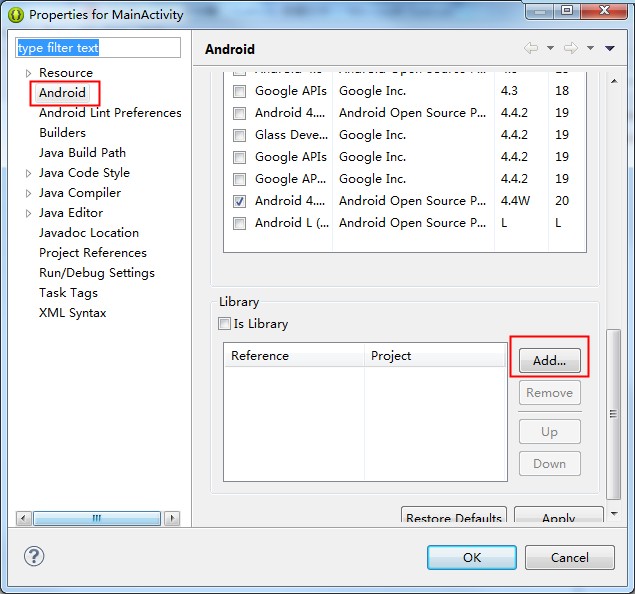Screen dimensions: 635x594
Task: Open the forward history dropdown arrow
Action: [590, 48]
